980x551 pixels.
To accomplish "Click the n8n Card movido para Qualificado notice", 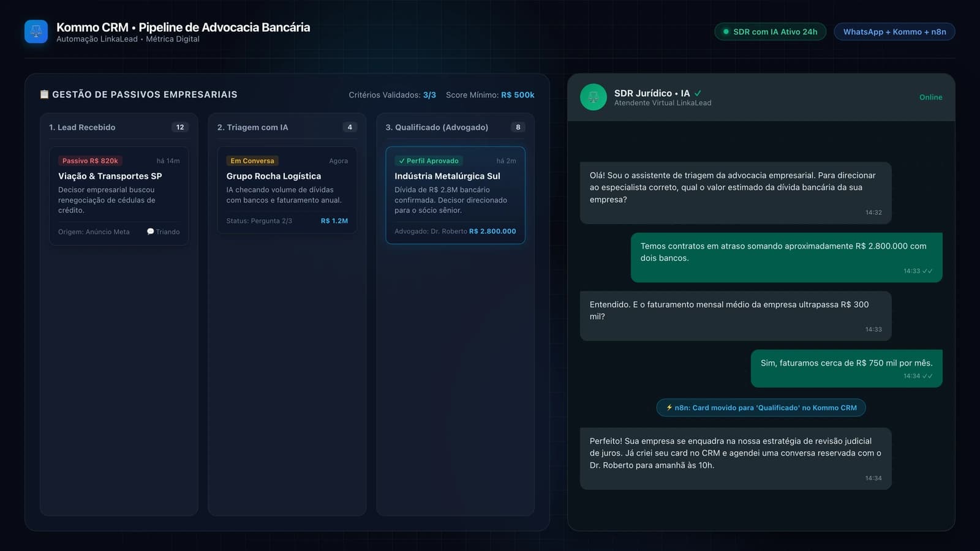I will pos(761,408).
